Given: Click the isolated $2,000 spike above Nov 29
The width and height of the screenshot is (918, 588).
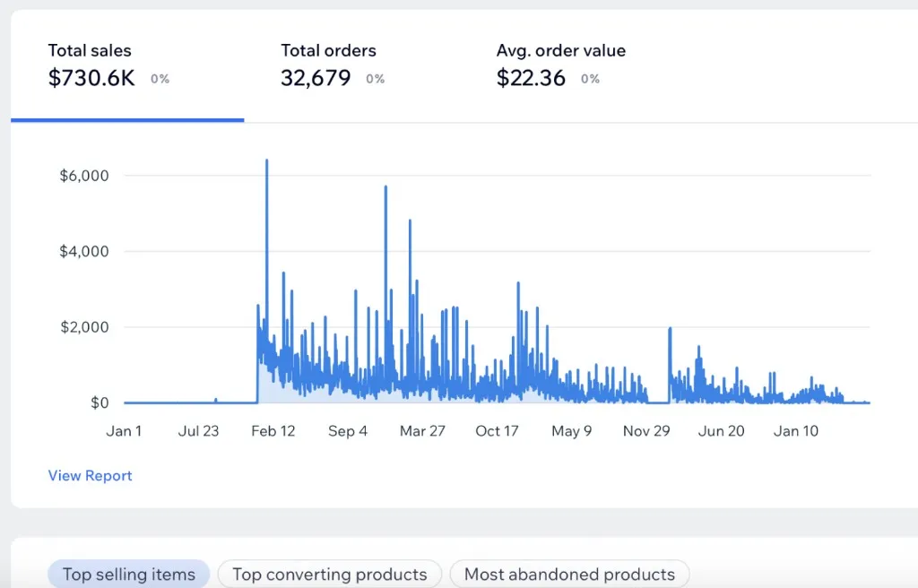Looking at the screenshot, I should click(x=670, y=330).
